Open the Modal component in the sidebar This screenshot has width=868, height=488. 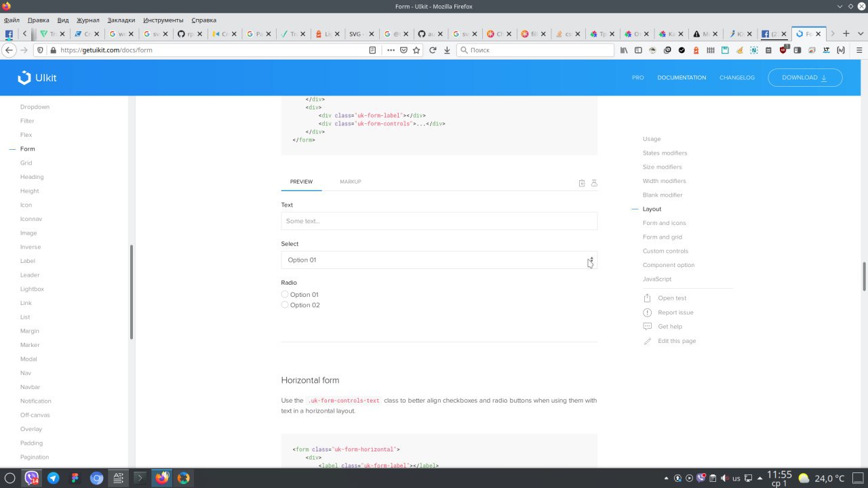click(28, 359)
